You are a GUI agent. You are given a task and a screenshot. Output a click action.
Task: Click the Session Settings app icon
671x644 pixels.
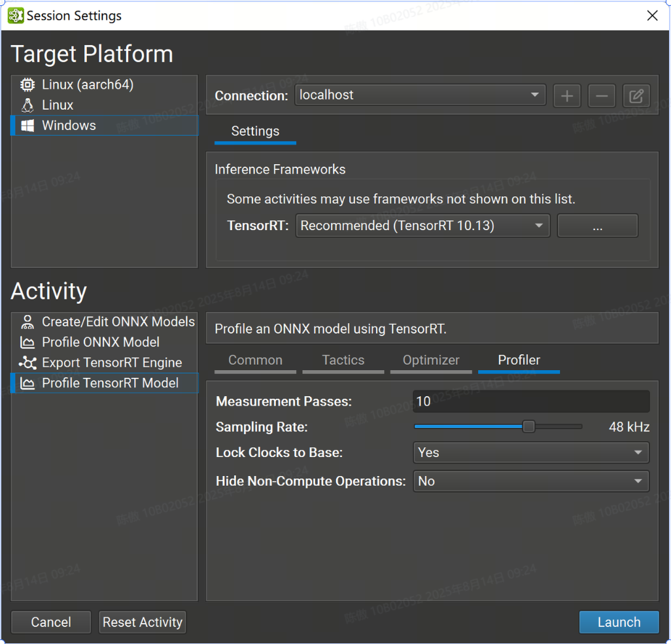pos(16,16)
